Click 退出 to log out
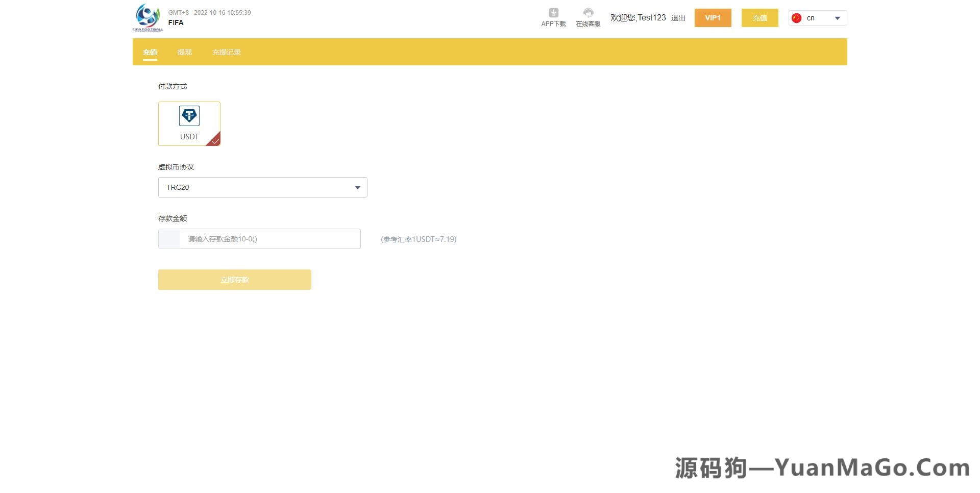The height and width of the screenshot is (493, 980). (677, 17)
